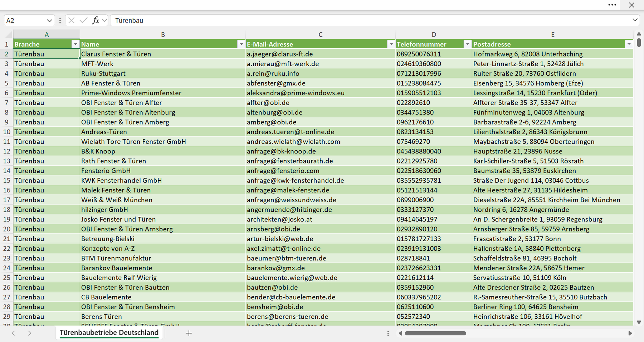644x342 pixels.
Task: Click the sheet tab bar options dots
Action: click(x=388, y=333)
